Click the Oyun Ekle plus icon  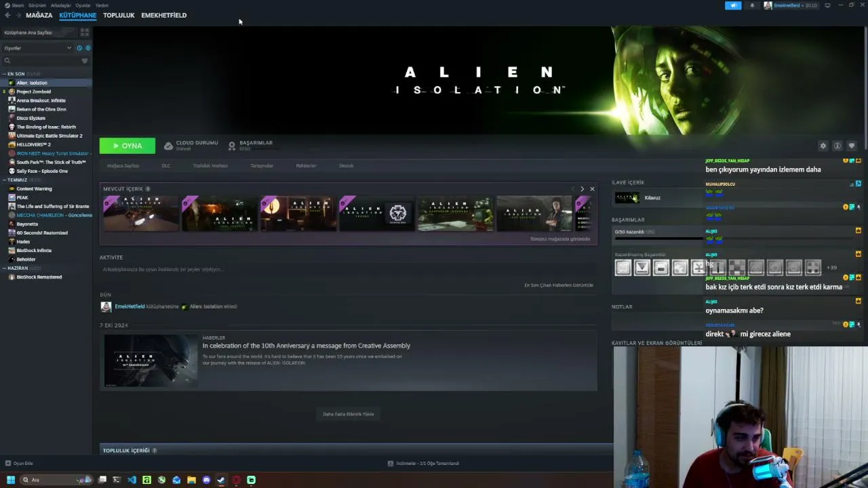[x=7, y=464]
